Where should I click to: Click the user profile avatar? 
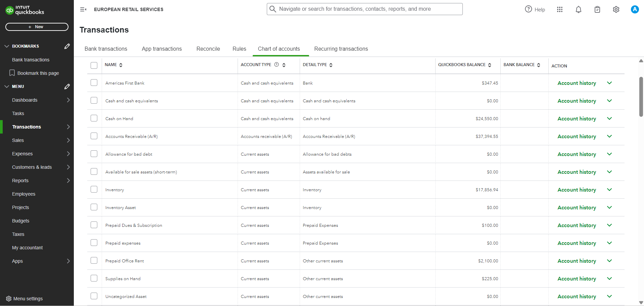[634, 9]
